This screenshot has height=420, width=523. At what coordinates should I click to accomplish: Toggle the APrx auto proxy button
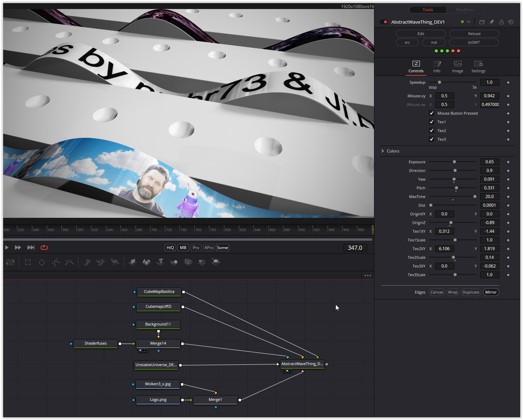tap(209, 248)
